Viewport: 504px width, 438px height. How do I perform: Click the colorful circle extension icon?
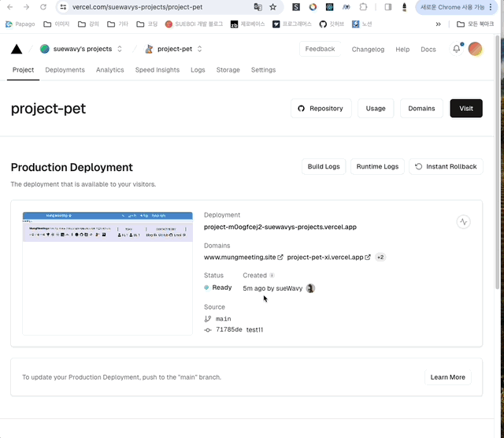pyautogui.click(x=313, y=7)
